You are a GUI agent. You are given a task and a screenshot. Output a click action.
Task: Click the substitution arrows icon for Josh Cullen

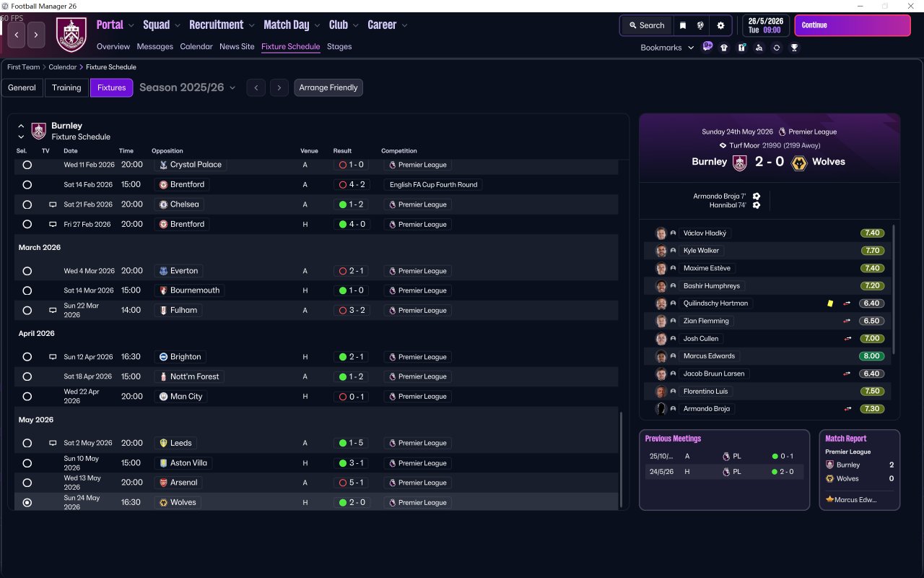pos(847,339)
